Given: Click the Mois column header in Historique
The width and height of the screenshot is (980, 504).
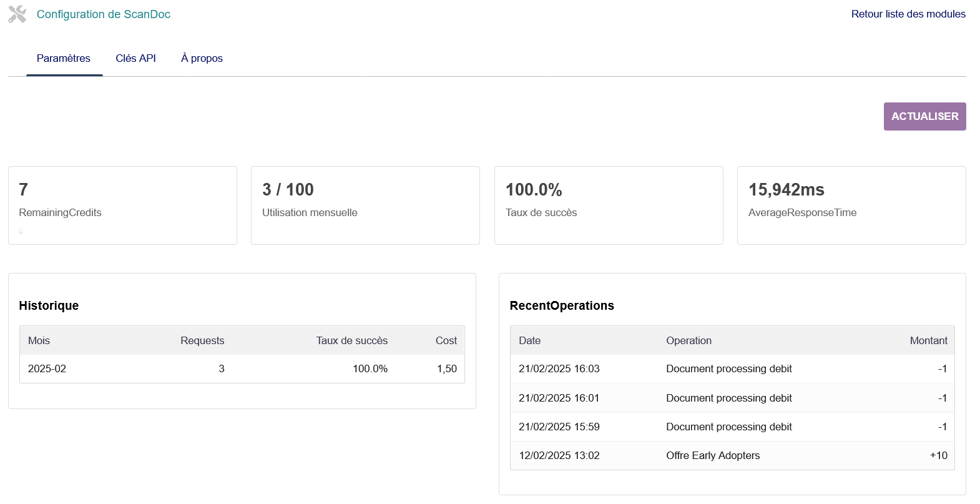Looking at the screenshot, I should click(x=39, y=340).
